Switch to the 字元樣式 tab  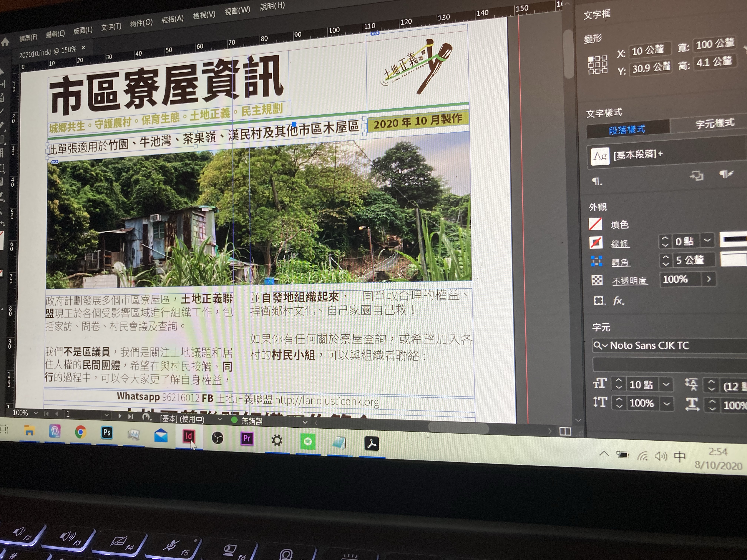(x=714, y=124)
